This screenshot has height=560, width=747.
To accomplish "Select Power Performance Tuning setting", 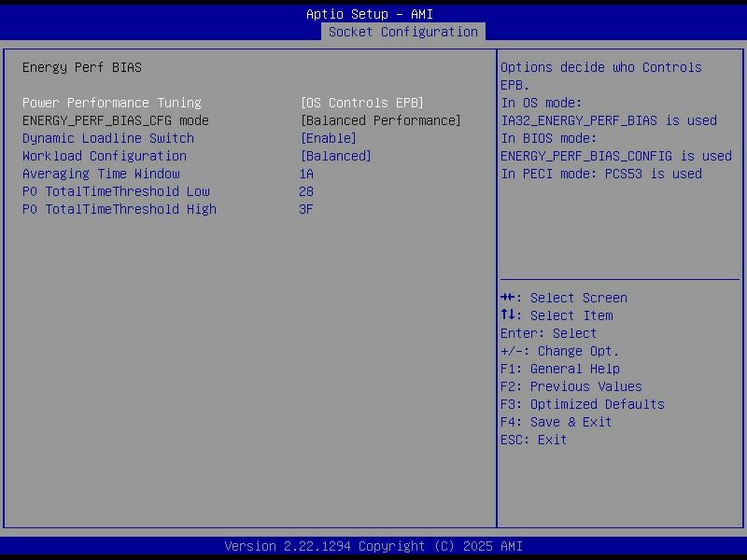I will click(x=112, y=103).
